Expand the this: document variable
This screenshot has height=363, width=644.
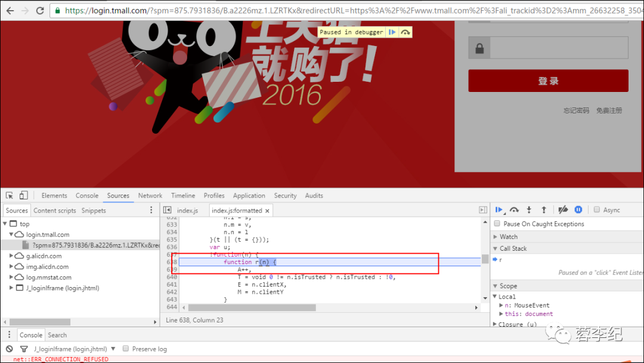tap(501, 313)
